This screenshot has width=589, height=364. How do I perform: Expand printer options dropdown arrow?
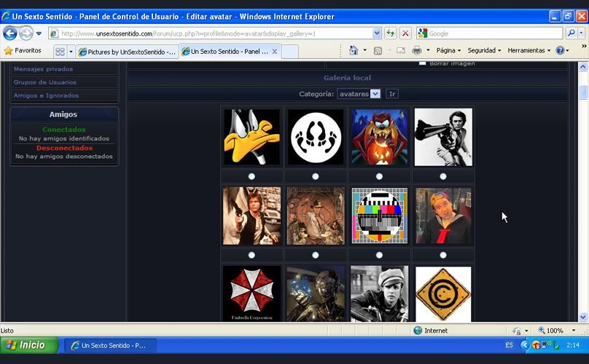pos(428,50)
